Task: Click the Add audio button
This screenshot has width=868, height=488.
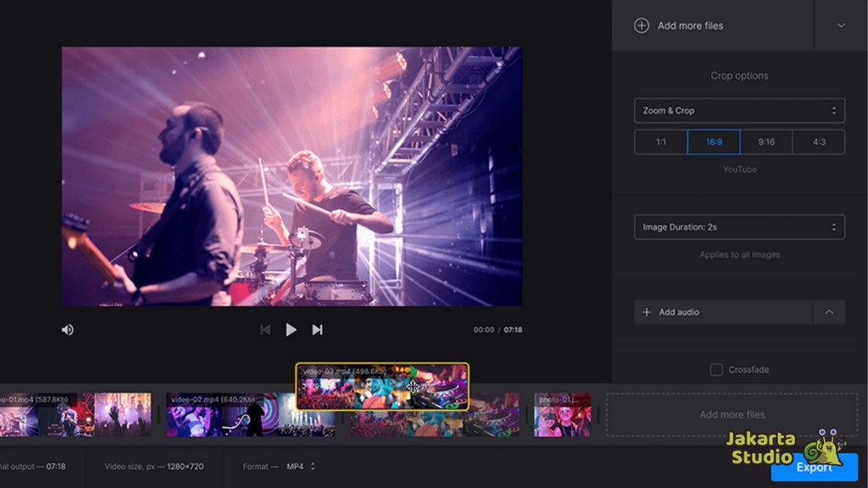Action: [x=724, y=312]
